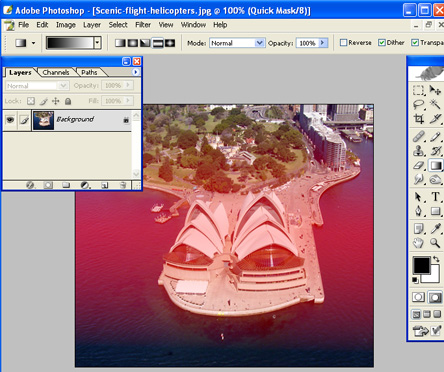The width and height of the screenshot is (444, 372).
Task: Select the Gradient tool in toolbox
Action: click(x=435, y=165)
